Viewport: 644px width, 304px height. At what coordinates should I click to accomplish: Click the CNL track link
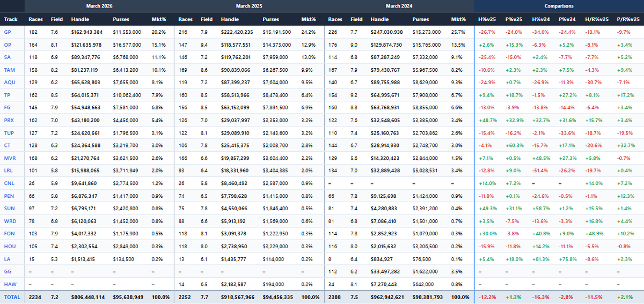point(9,182)
